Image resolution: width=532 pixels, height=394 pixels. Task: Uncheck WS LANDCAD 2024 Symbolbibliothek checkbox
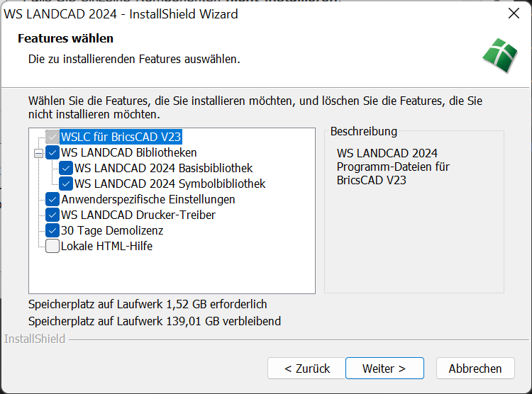(66, 184)
